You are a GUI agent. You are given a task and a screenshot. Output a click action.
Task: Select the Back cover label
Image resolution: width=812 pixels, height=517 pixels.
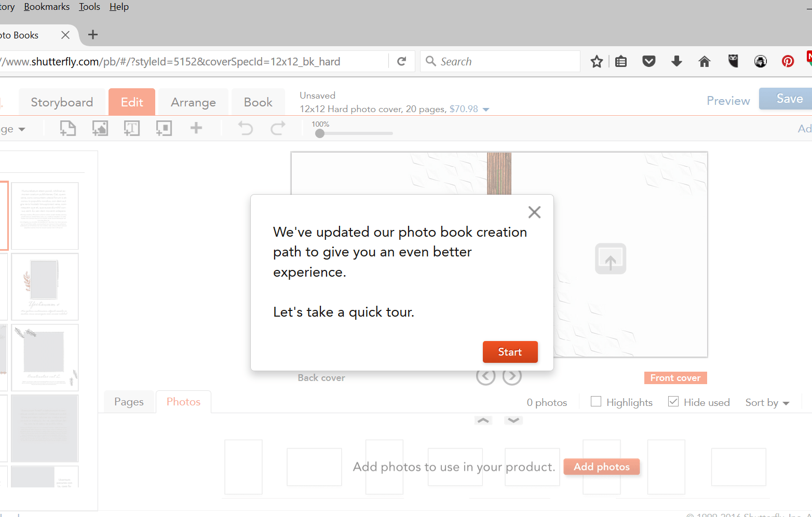321,378
